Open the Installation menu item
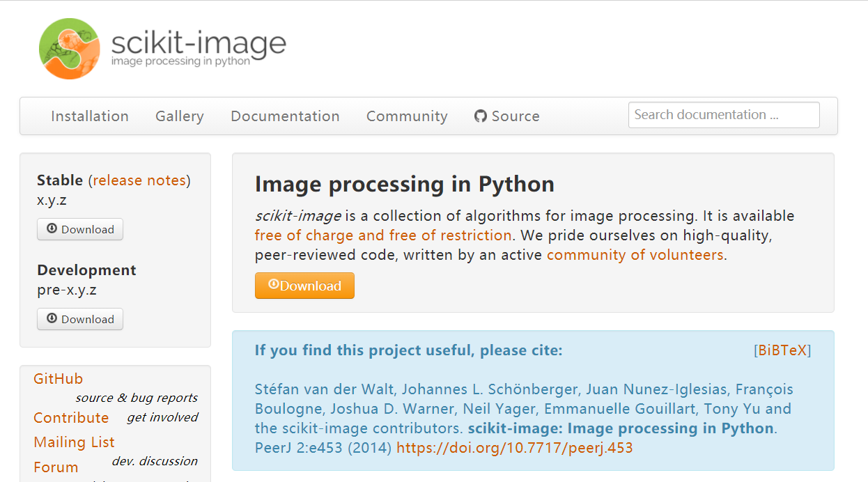868x482 pixels. tap(90, 116)
